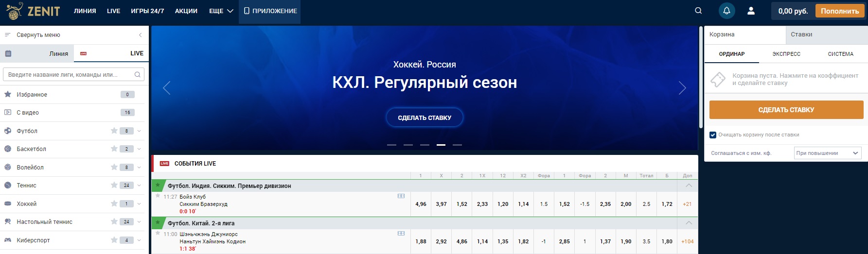Go to second banner slide indicator
Screen dimensions: 868x254
tap(408, 145)
